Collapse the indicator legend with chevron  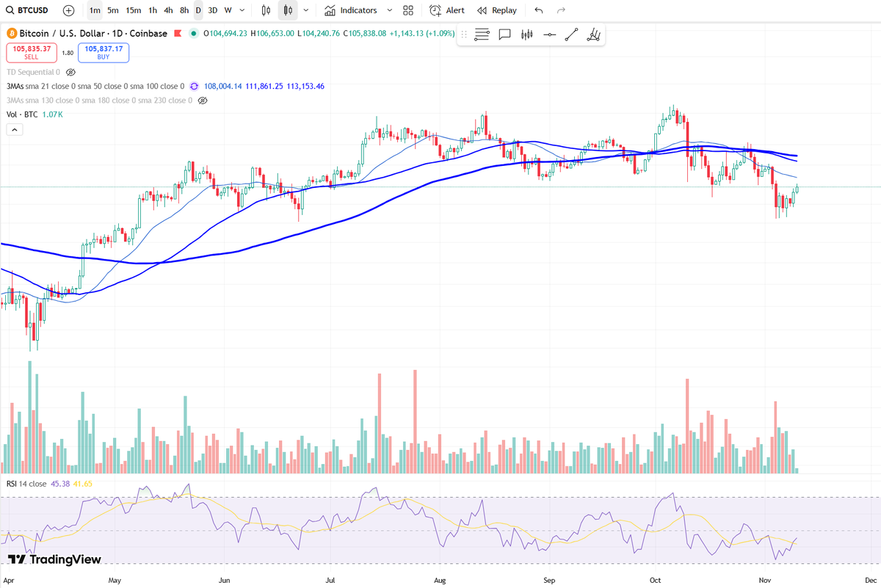click(15, 129)
